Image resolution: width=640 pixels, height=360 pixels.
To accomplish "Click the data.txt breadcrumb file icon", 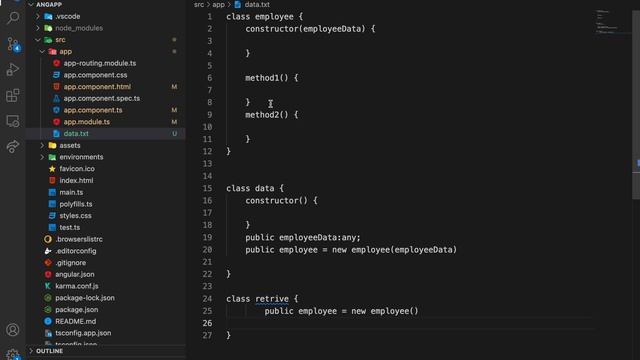I will click(238, 5).
